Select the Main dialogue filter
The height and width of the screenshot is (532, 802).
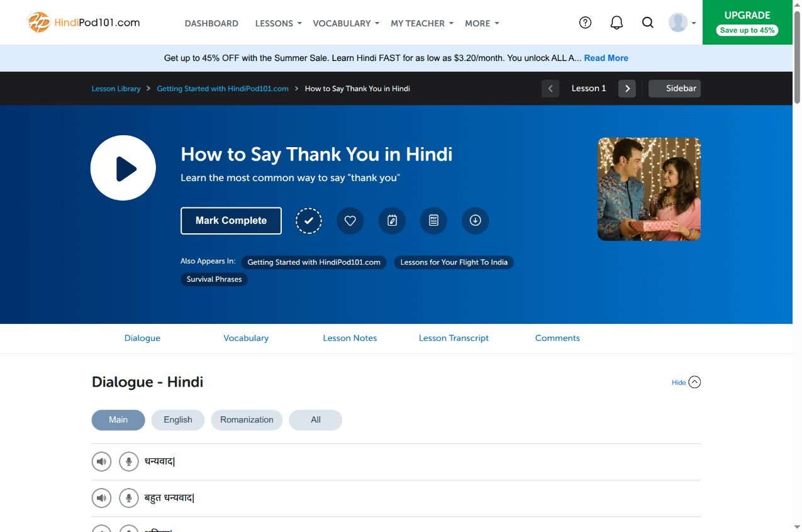click(118, 420)
